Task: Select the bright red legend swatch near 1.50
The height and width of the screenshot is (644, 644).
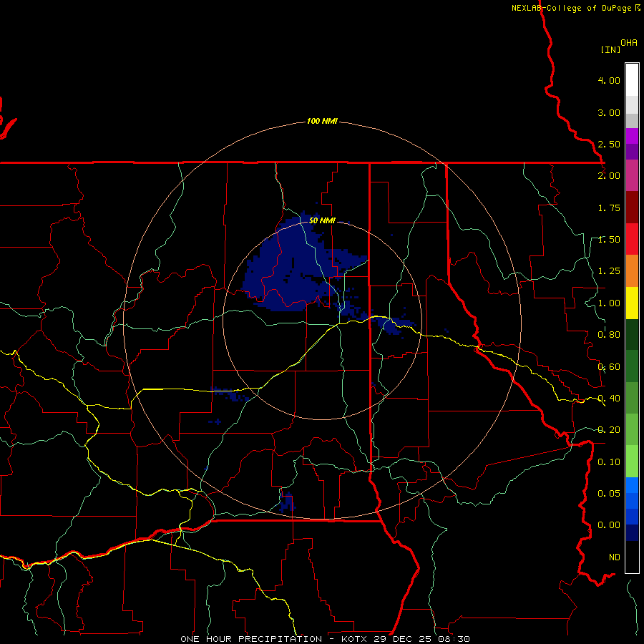Action: [632, 239]
